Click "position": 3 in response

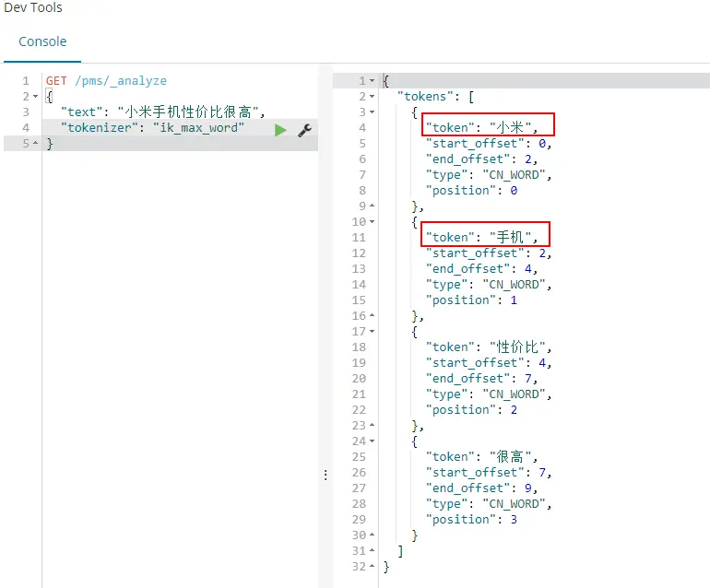[471, 520]
